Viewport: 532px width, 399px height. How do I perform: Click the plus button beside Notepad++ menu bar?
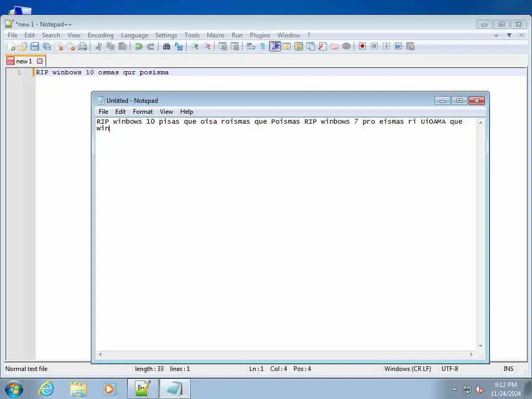tap(496, 35)
